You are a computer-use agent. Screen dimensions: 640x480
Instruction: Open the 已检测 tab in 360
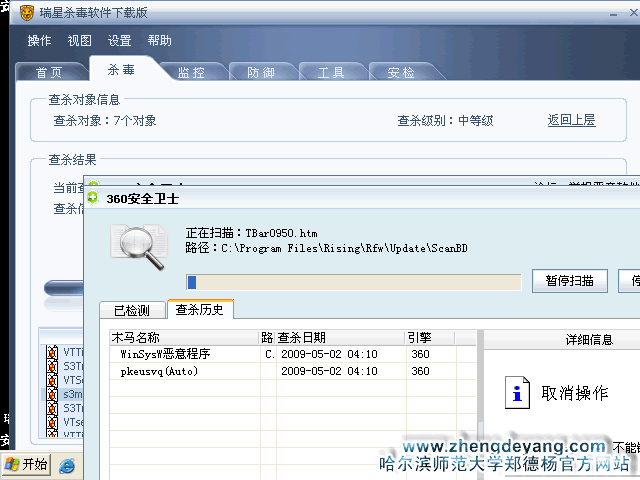(132, 310)
